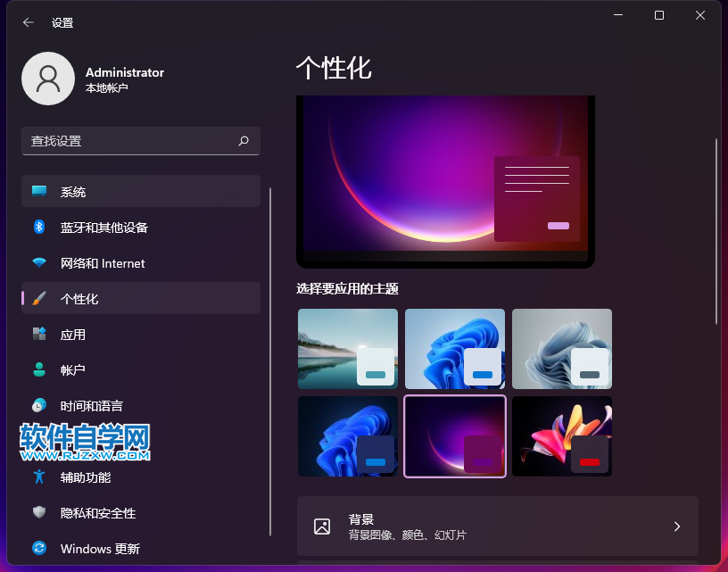Maximize the Settings window
The width and height of the screenshot is (728, 572).
pos(658,15)
